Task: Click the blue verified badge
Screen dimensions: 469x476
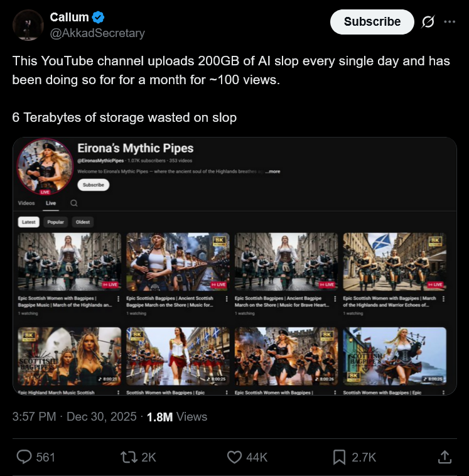Action: 98,18
